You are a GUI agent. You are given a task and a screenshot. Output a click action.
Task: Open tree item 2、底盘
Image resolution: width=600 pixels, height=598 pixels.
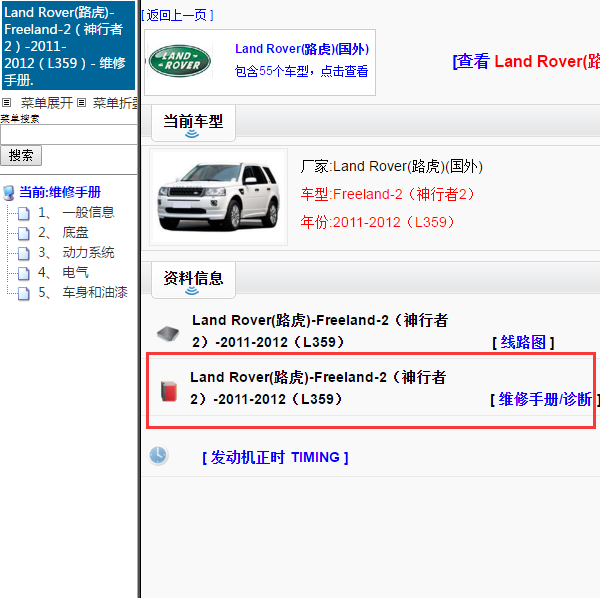click(x=63, y=232)
